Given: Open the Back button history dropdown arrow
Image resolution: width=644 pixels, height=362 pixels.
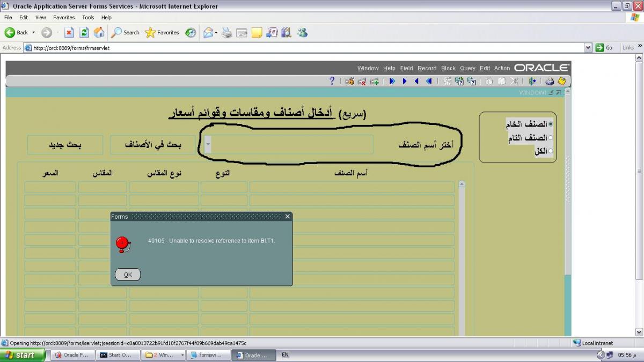Looking at the screenshot, I should pyautogui.click(x=34, y=33).
